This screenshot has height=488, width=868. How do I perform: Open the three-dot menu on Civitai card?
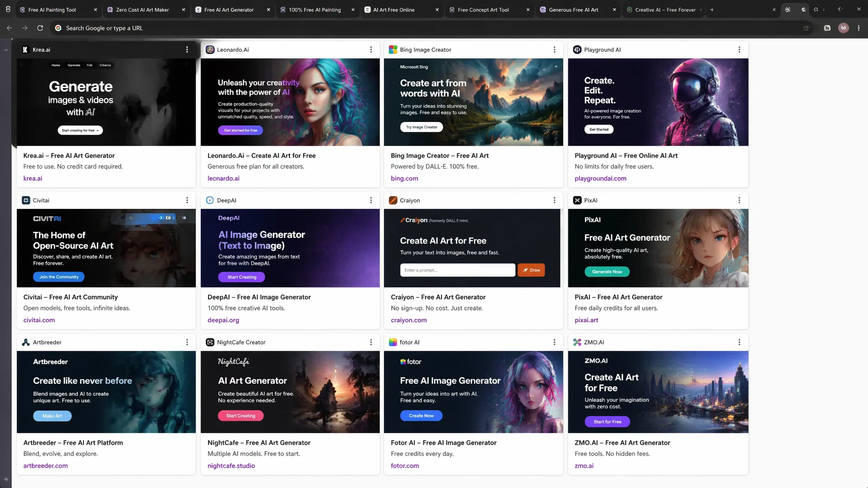click(187, 200)
